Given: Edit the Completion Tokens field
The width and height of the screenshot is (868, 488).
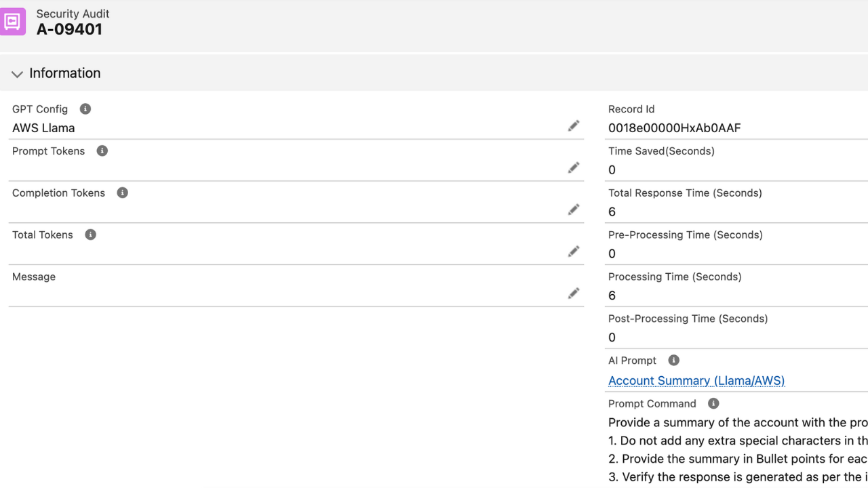Looking at the screenshot, I should coord(574,210).
